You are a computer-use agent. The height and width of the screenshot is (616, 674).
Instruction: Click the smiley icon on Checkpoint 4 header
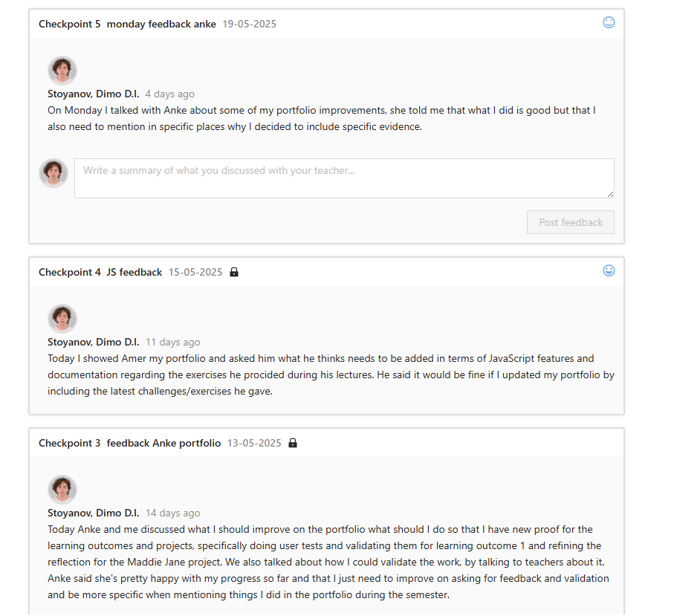[609, 270]
